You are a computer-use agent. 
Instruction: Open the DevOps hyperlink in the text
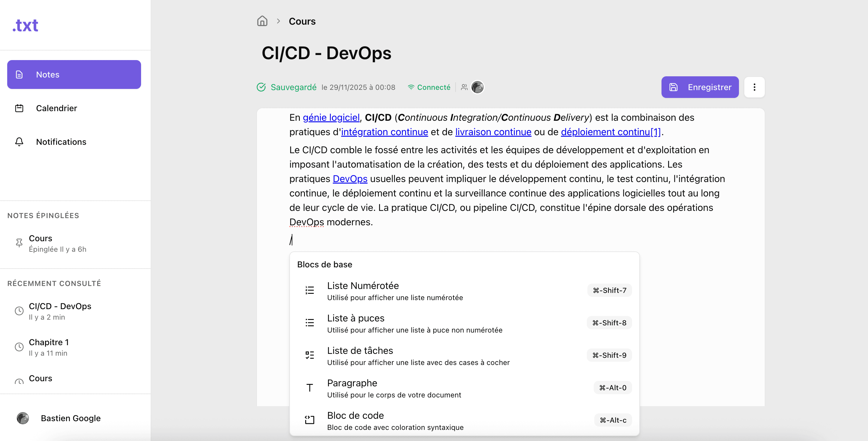pyautogui.click(x=350, y=179)
